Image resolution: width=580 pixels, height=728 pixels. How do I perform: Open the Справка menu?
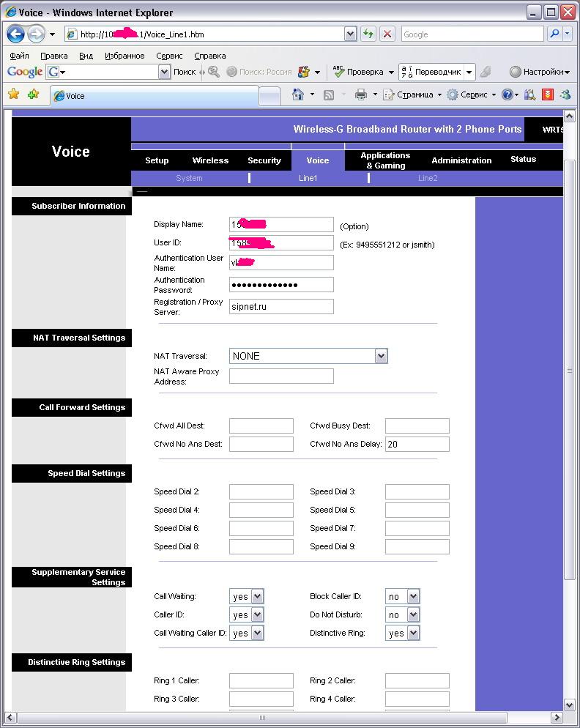(x=210, y=56)
